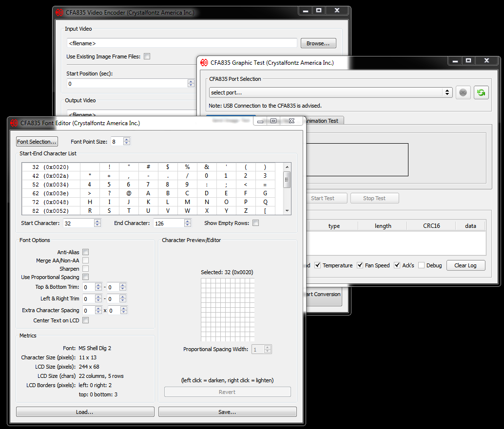The image size is (504, 429).
Task: Click the CRC16 column header
Action: (431, 226)
